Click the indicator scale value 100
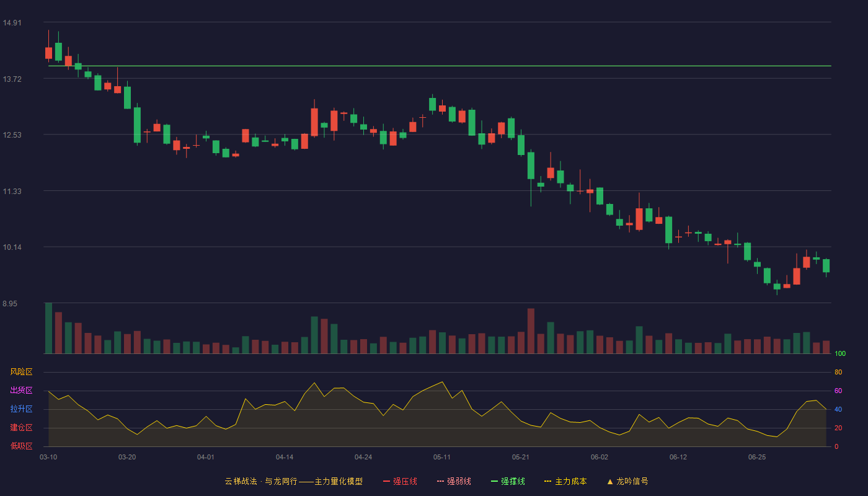This screenshot has height=496, width=868. coord(840,354)
